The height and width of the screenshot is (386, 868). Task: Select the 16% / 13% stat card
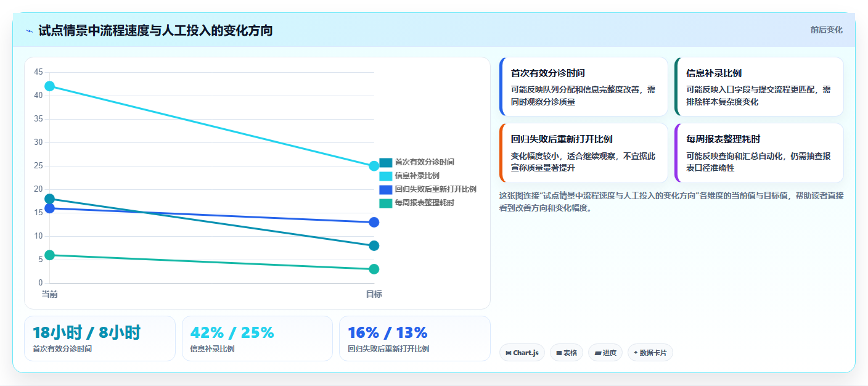click(x=415, y=339)
